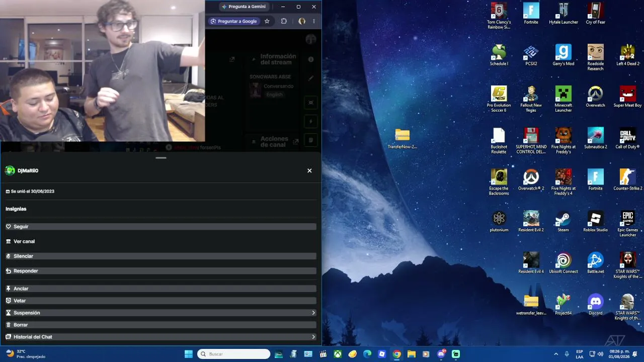Select the SUPERHOT MIND CONTROL DELETE icon
644x362 pixels.
531,141
